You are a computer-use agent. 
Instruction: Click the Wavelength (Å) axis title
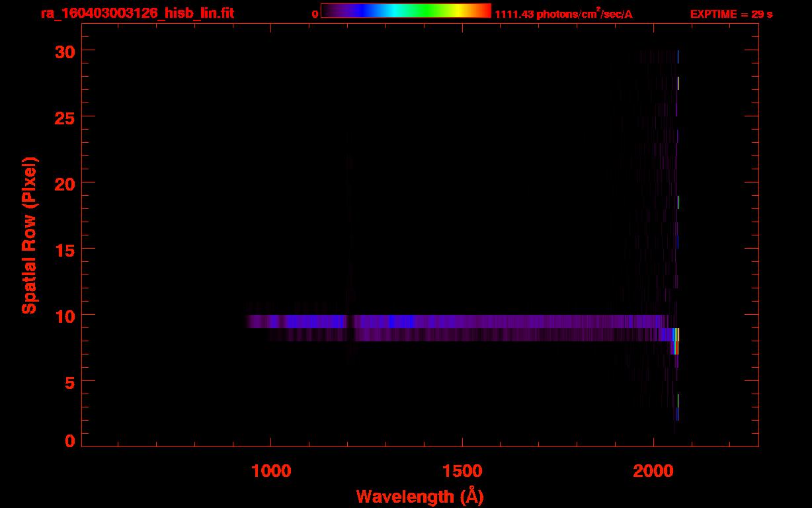click(x=420, y=496)
